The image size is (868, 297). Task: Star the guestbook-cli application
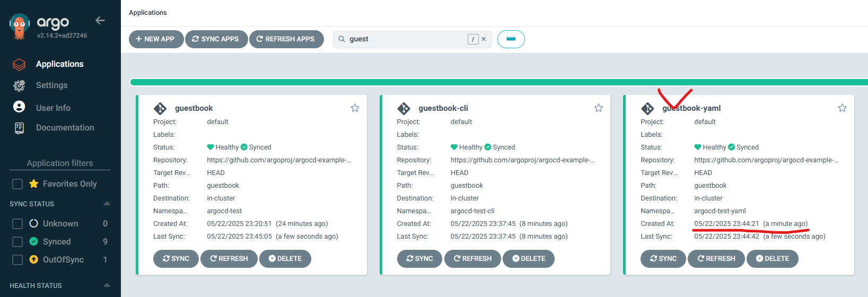pyautogui.click(x=599, y=108)
